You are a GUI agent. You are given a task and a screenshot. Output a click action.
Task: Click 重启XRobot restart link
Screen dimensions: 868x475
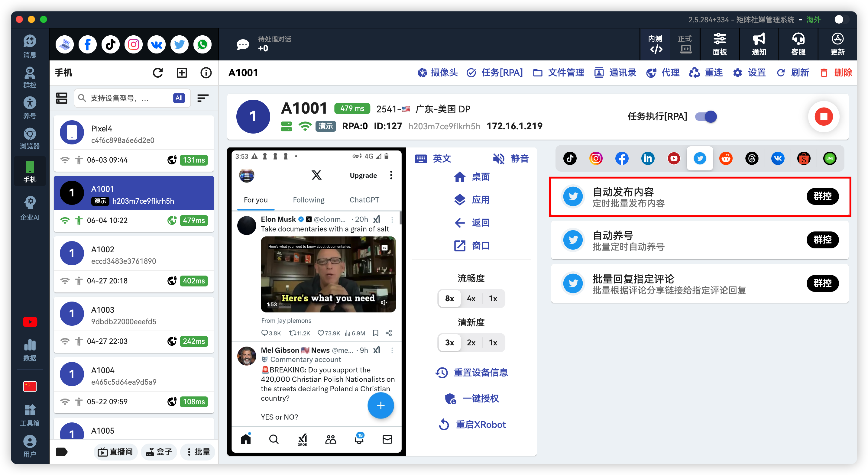[x=472, y=424]
